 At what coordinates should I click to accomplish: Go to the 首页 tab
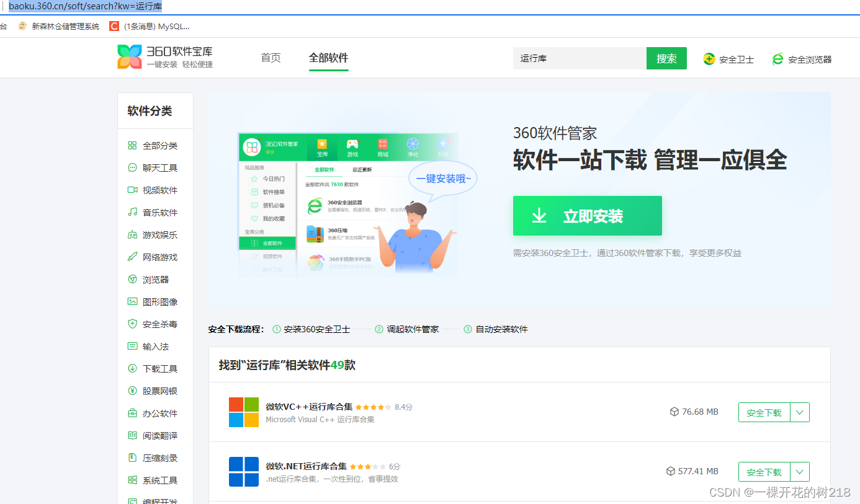click(271, 58)
